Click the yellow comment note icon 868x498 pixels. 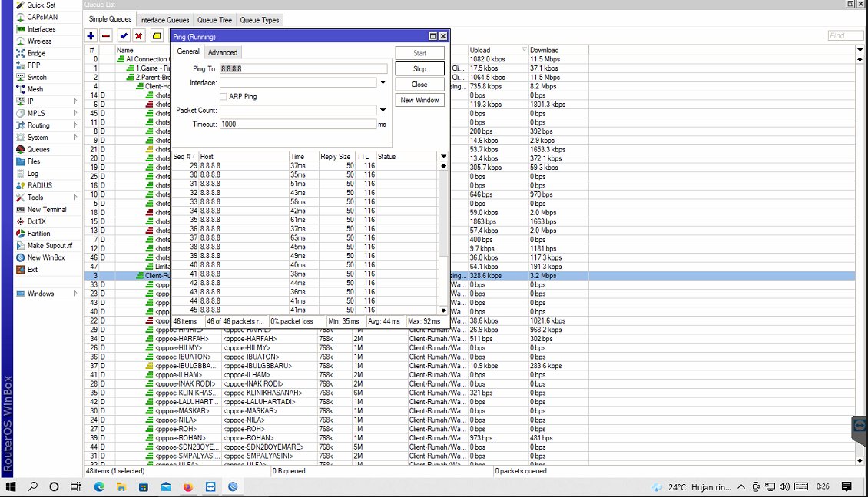[157, 36]
